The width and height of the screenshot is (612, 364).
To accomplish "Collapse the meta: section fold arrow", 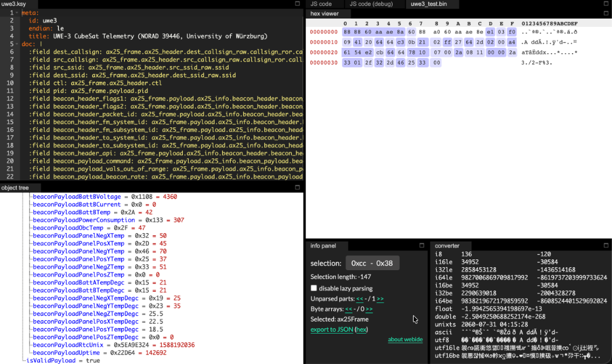I will click(x=17, y=13).
